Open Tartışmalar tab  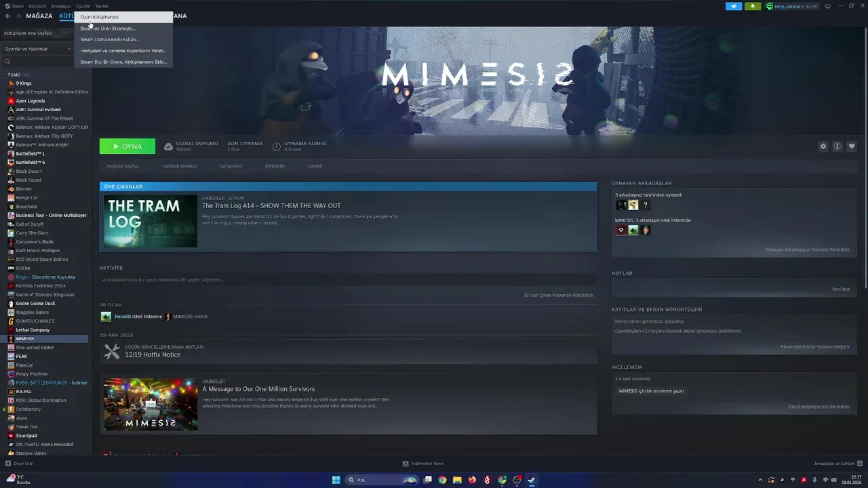231,166
